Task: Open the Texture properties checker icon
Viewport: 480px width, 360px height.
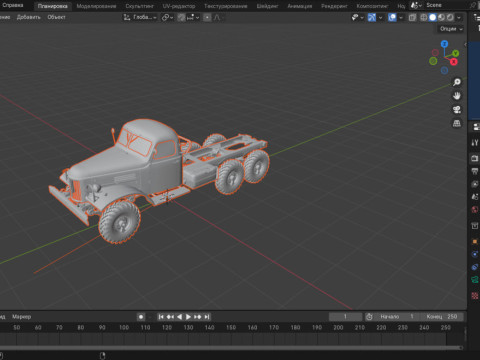Action: 475,295
